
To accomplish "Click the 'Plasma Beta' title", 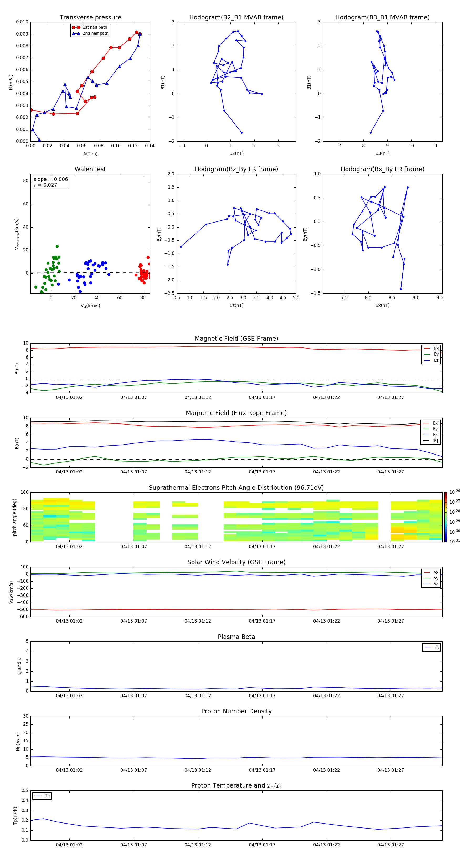I will coord(236,637).
